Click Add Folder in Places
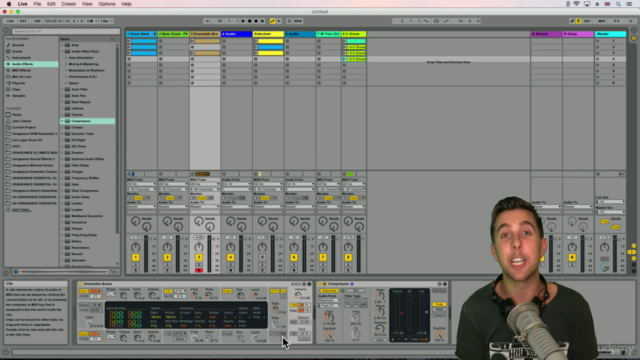Image resolution: width=640 pixels, height=360 pixels. tap(21, 210)
